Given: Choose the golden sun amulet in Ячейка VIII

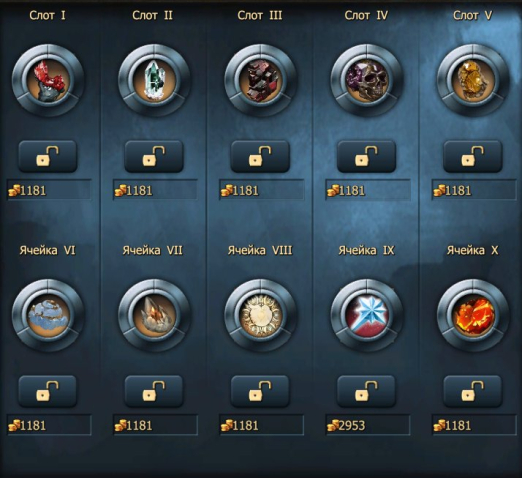Looking at the screenshot, I should [260, 315].
